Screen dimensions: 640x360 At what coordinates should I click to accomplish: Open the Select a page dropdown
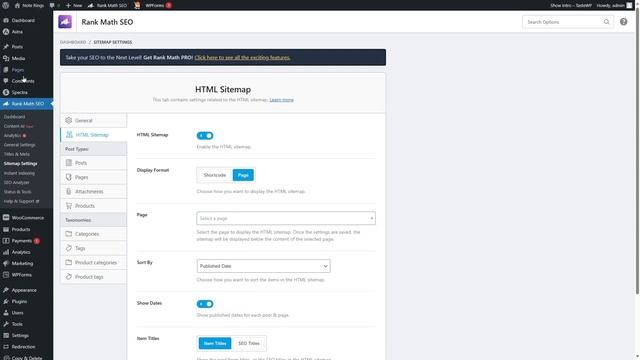pyautogui.click(x=286, y=218)
